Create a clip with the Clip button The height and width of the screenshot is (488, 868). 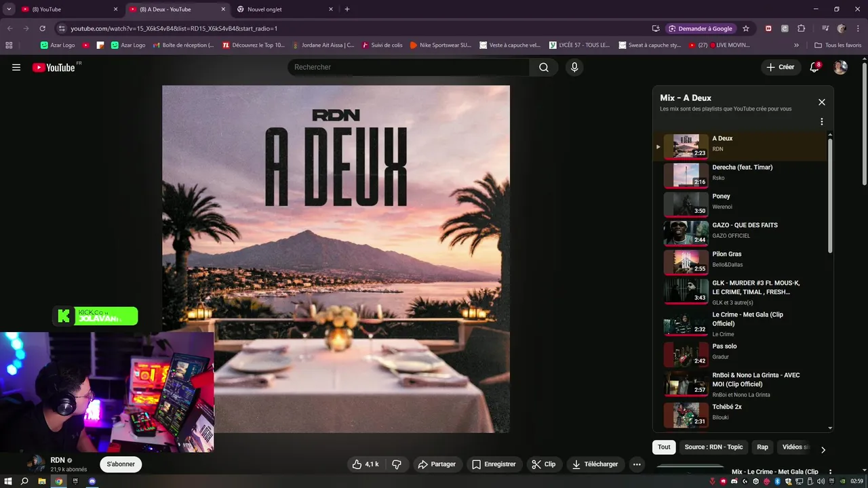coord(544,464)
